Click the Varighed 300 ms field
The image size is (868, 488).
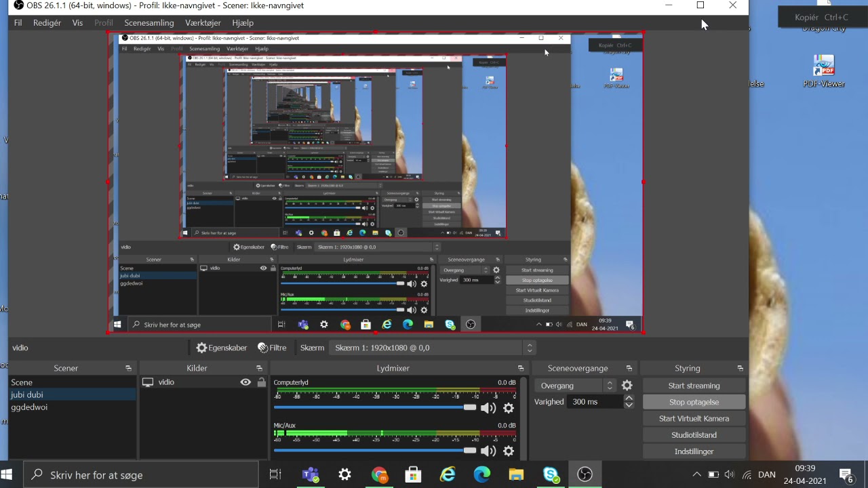(x=595, y=402)
